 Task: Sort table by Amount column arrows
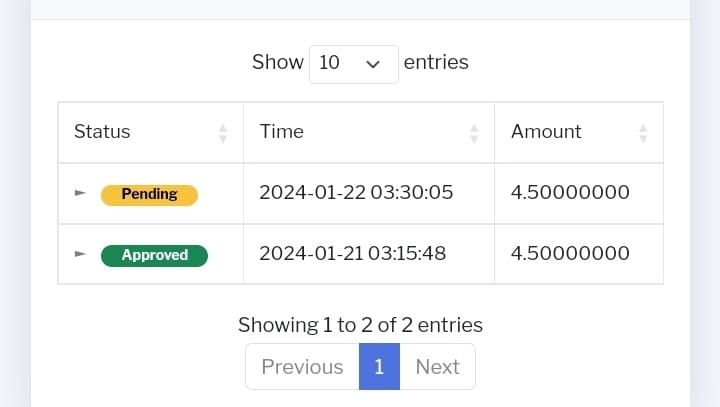click(643, 134)
